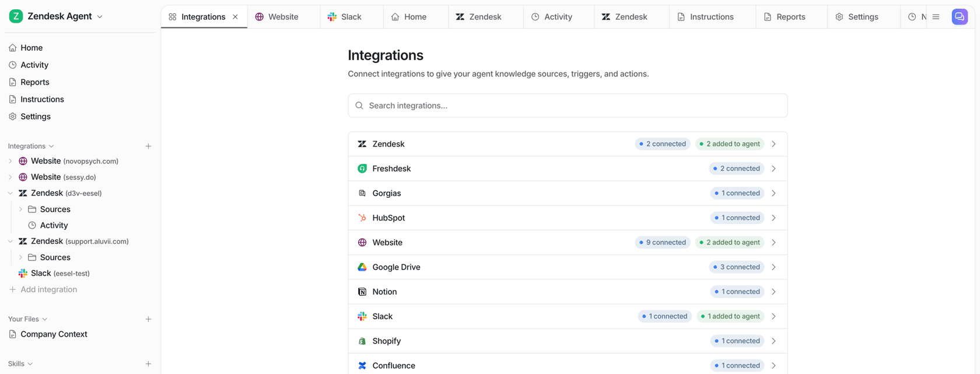This screenshot has width=980, height=374.
Task: Click the Slack icon in integrations list
Action: click(x=362, y=316)
